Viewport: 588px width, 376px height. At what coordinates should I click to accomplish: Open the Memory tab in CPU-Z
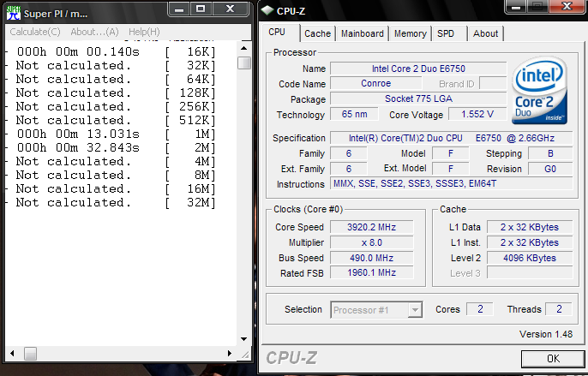point(411,33)
